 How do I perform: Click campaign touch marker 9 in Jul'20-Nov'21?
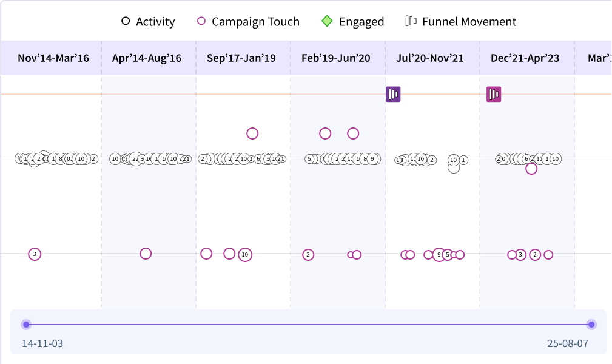tap(439, 255)
